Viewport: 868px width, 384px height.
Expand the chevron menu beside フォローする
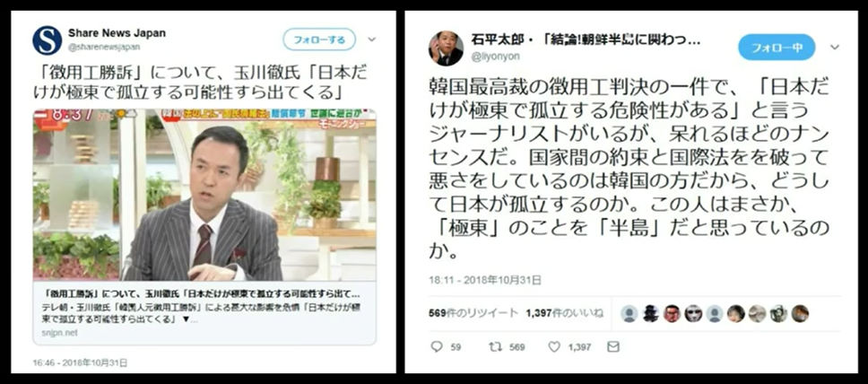coord(372,39)
